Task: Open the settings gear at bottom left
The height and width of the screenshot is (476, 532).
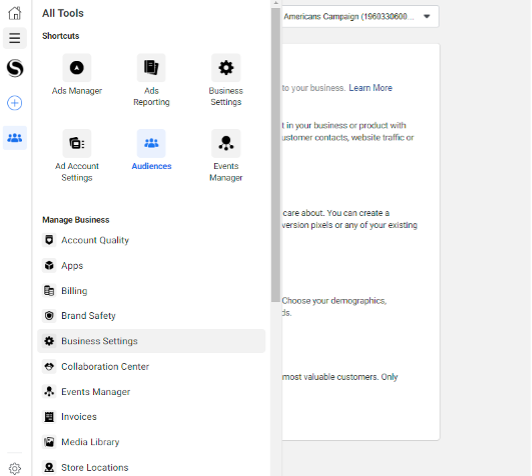Action: coord(15,469)
